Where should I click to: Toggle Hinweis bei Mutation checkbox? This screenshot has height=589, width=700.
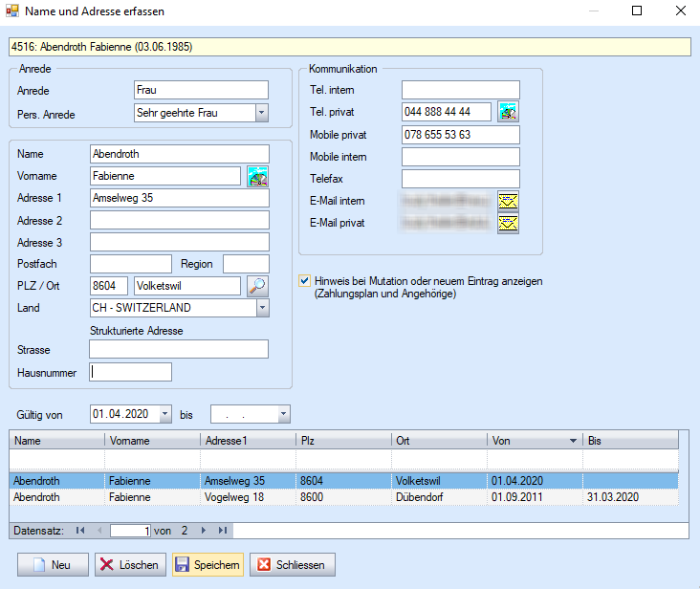click(305, 281)
